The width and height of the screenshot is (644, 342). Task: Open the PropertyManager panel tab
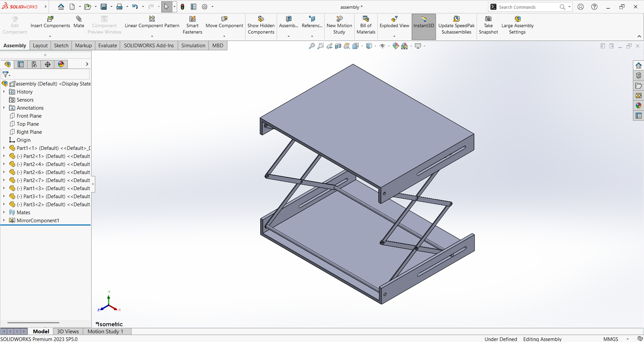pyautogui.click(x=21, y=64)
